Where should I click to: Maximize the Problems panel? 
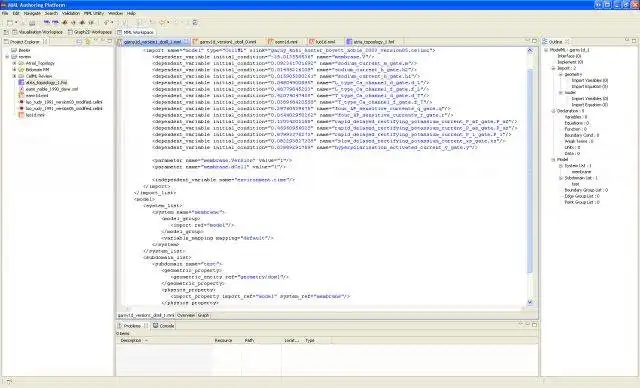534,324
